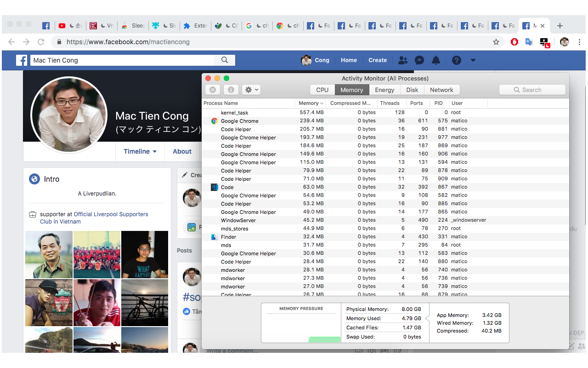Click the globe Intro icon
The width and height of the screenshot is (588, 368).
[x=34, y=179]
